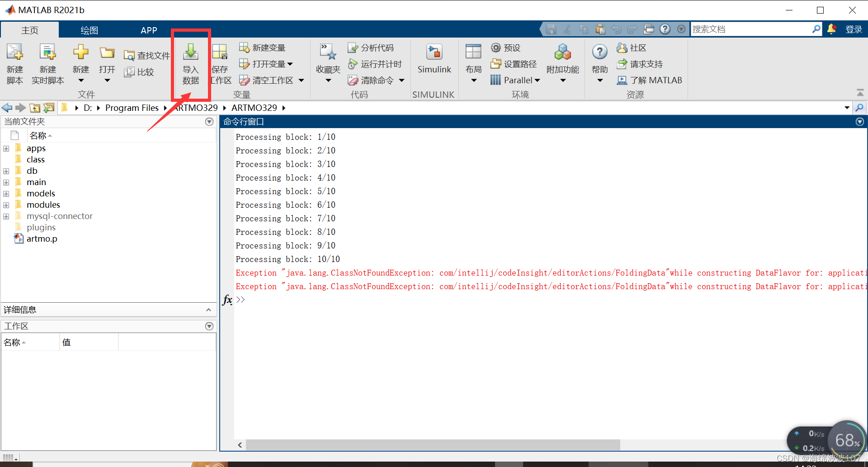The width and height of the screenshot is (868, 467).
Task: Click the notification bell icon
Action: (831, 29)
